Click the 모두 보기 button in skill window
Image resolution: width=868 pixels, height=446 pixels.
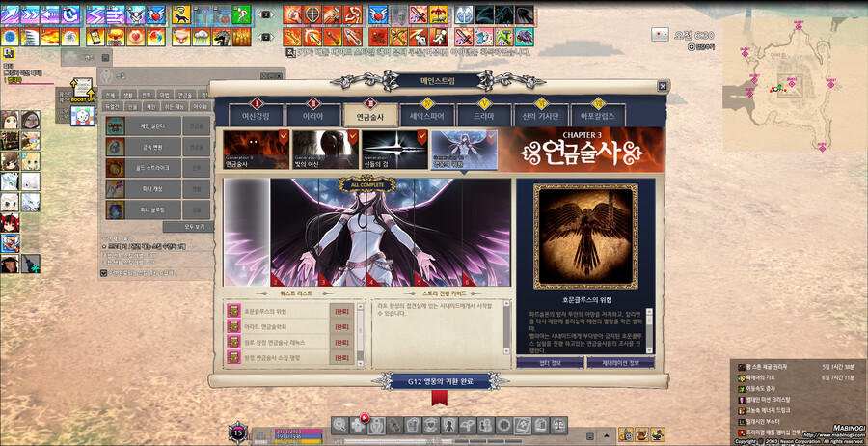tap(188, 227)
